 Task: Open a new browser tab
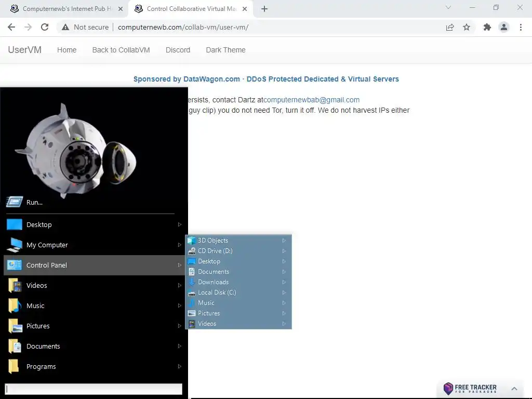pyautogui.click(x=264, y=9)
